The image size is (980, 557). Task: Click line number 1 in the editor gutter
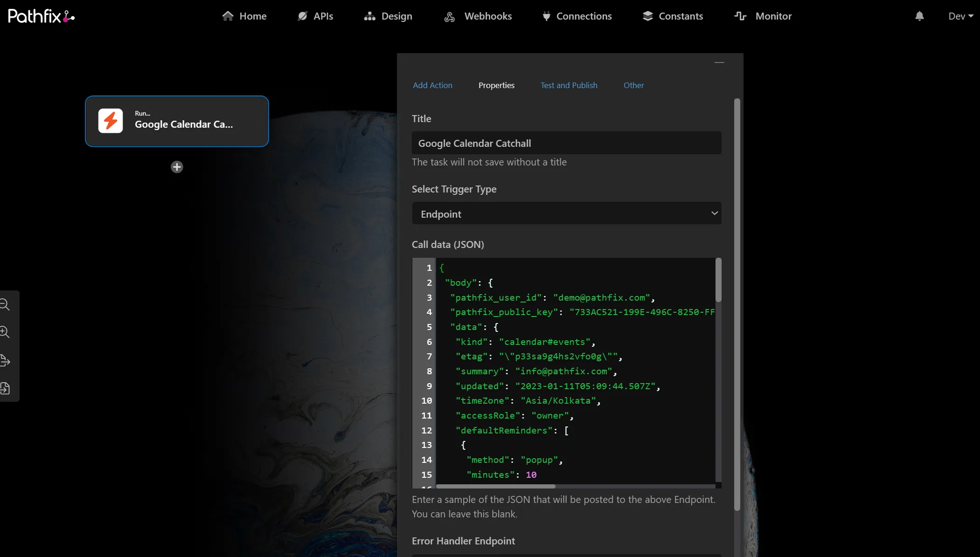429,268
